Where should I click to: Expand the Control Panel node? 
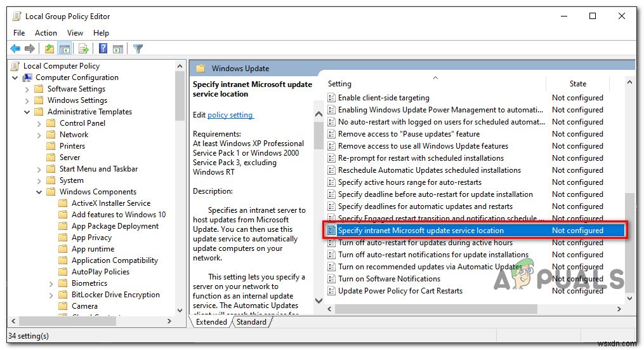(x=39, y=123)
